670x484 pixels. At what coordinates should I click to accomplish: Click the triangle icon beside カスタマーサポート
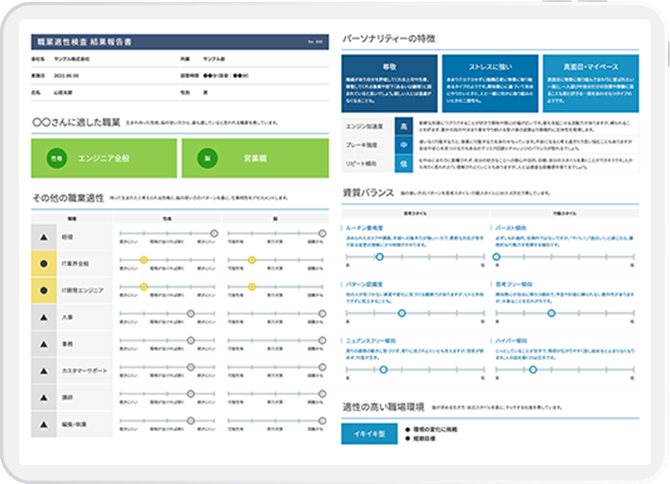44,371
